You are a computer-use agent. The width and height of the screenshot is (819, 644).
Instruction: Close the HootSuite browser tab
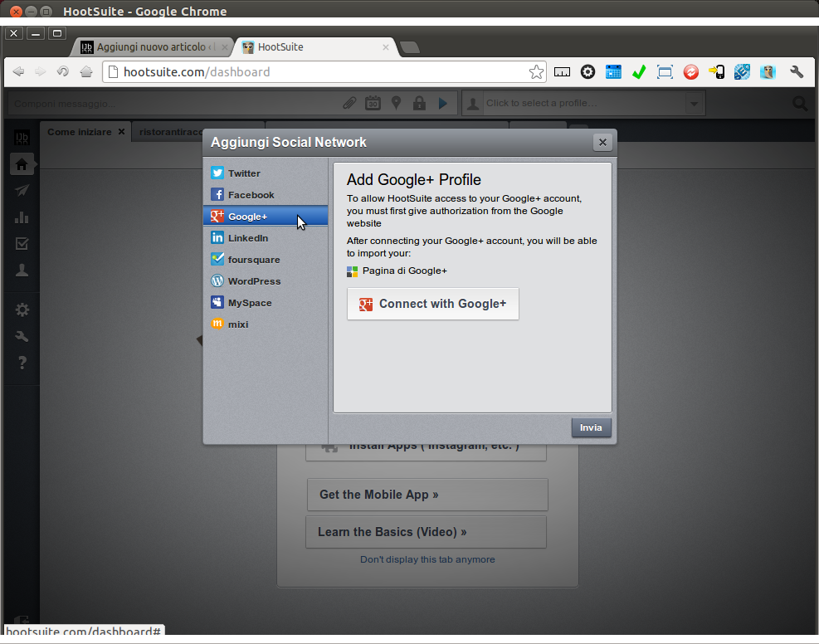click(x=386, y=47)
